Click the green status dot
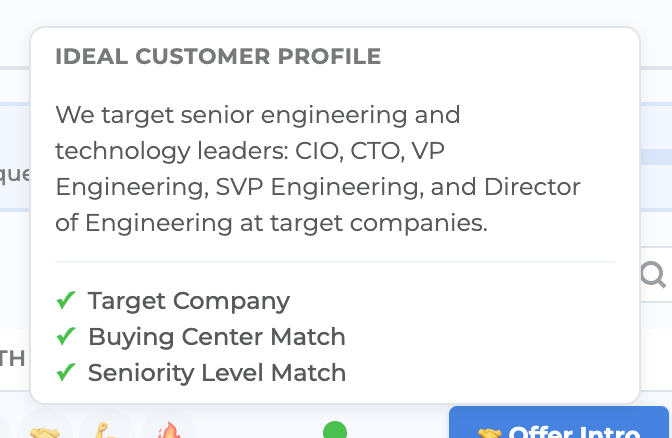This screenshot has height=438, width=672. 335,431
